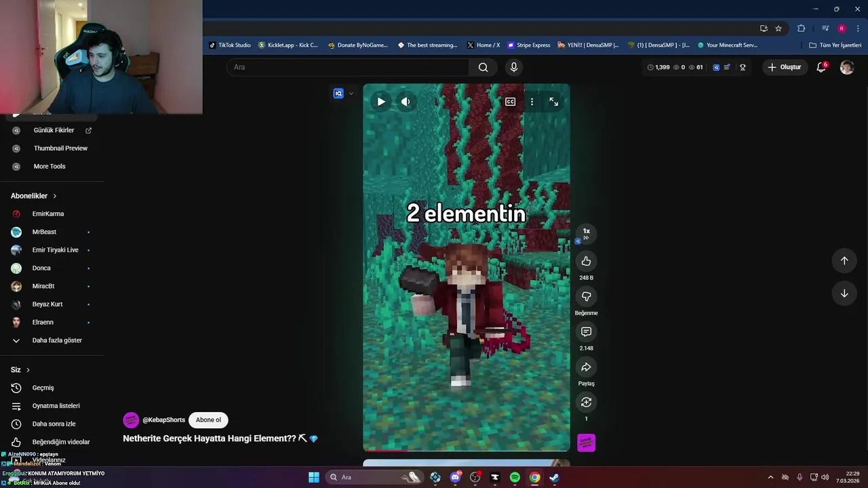Mute the Shorts video volume
868x488 pixels.
406,102
